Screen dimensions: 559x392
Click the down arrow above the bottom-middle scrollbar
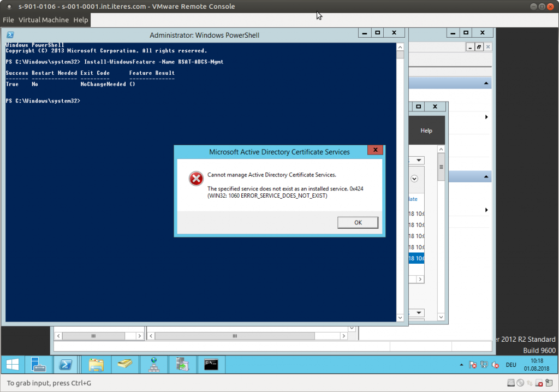(352, 328)
